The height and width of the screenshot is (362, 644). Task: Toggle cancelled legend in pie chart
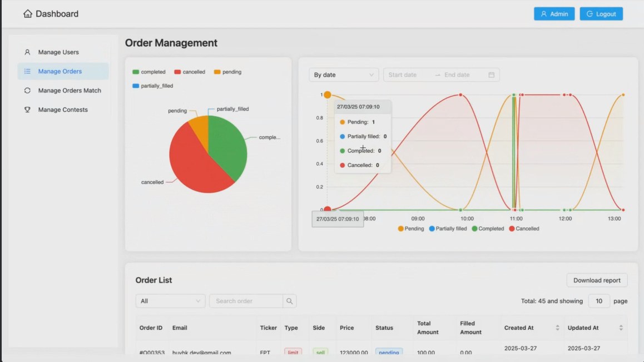190,72
